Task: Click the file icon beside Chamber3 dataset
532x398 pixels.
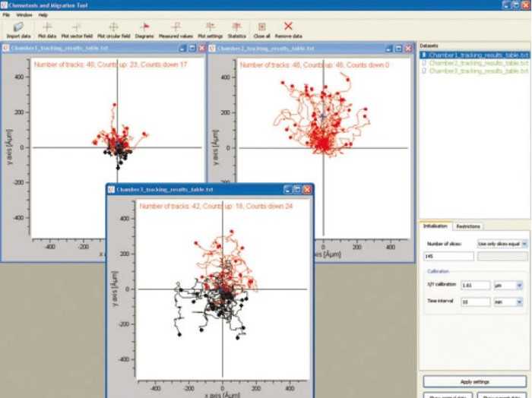Action: click(x=424, y=71)
